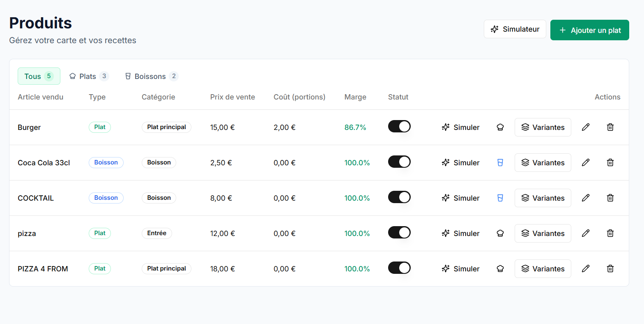
Task: Click the Ajouter un plat button
Action: tap(589, 30)
